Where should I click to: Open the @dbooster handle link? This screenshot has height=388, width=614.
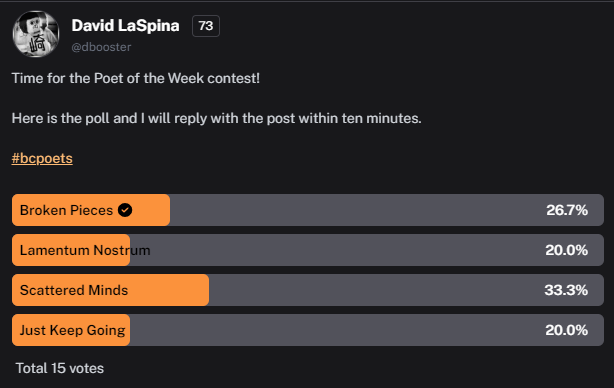coord(101,47)
